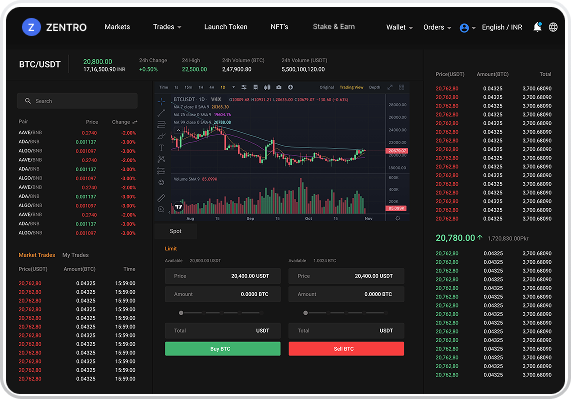Open the English / INR language selector
571x399 pixels.
(x=502, y=27)
